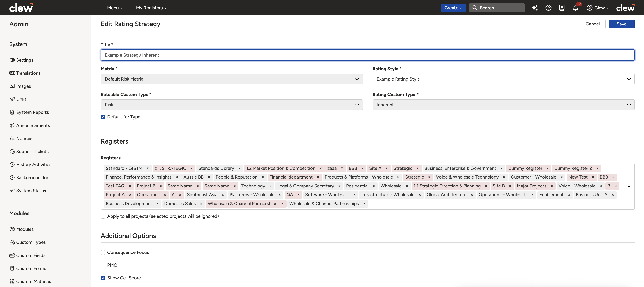Open Custom Types in the sidebar
This screenshot has width=644, height=287.
[28, 242]
